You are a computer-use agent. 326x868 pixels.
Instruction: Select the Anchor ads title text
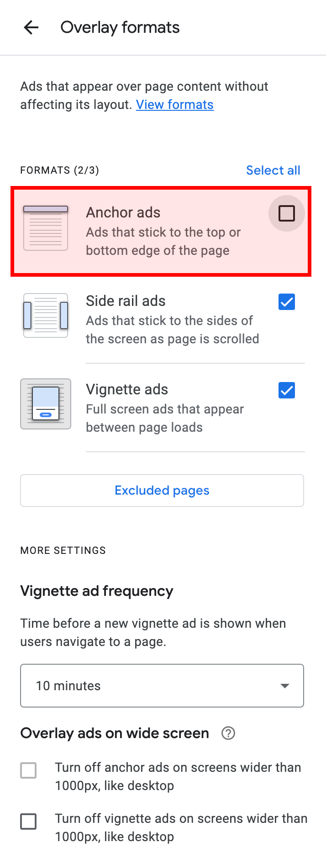123,212
